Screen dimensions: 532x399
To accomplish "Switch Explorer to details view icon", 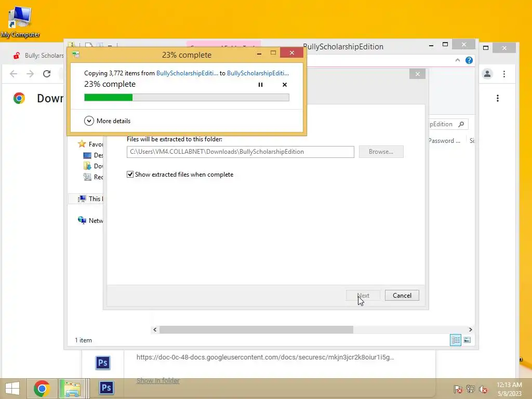I will tap(455, 340).
